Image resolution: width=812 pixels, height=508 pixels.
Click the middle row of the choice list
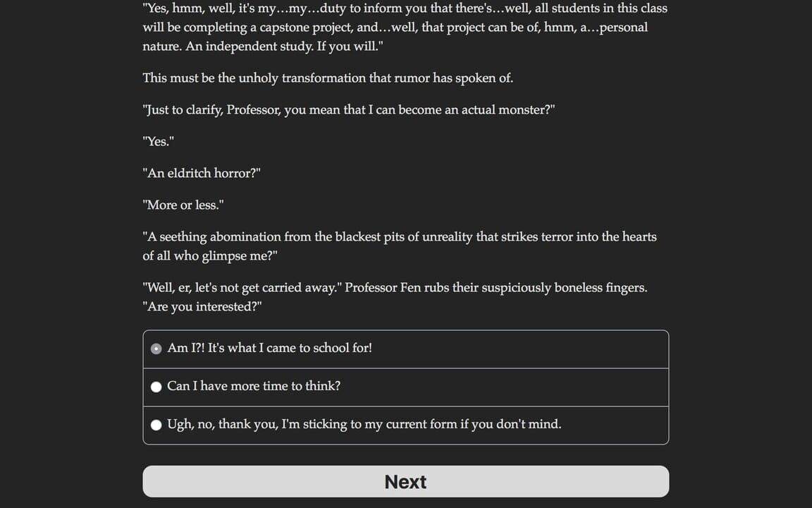coord(405,386)
